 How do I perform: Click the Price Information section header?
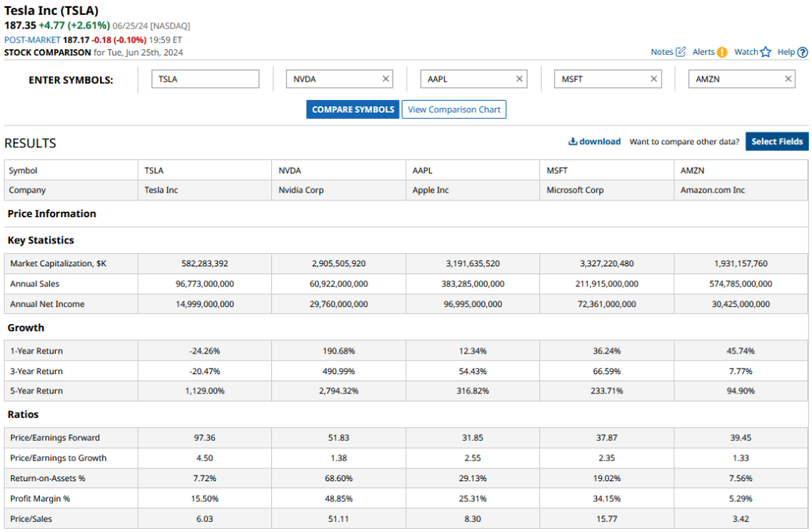click(52, 214)
